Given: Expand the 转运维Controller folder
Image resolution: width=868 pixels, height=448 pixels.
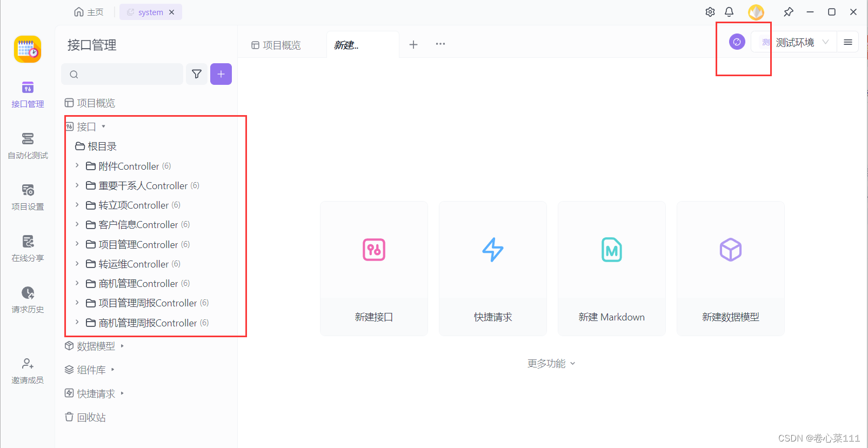Looking at the screenshot, I should (77, 263).
